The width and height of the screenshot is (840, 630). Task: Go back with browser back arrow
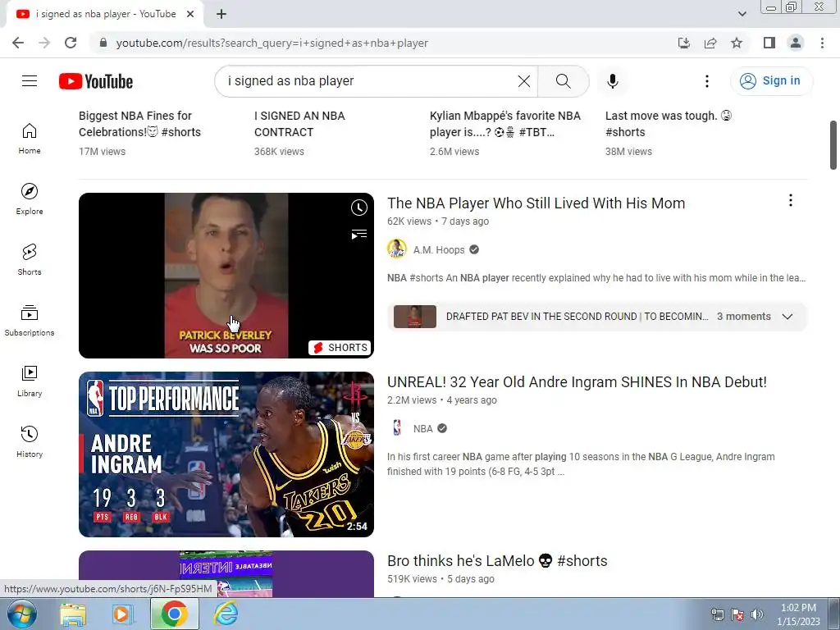(x=18, y=43)
